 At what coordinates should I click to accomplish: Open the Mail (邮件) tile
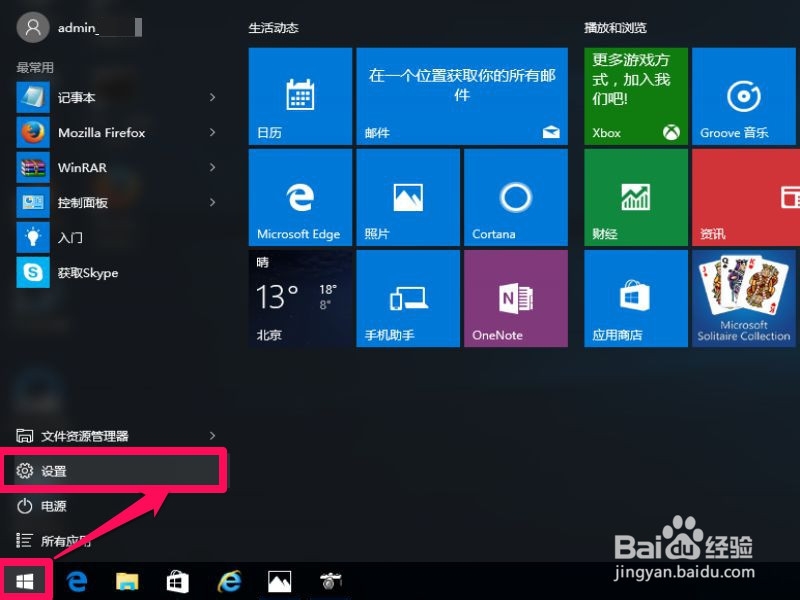(x=462, y=96)
